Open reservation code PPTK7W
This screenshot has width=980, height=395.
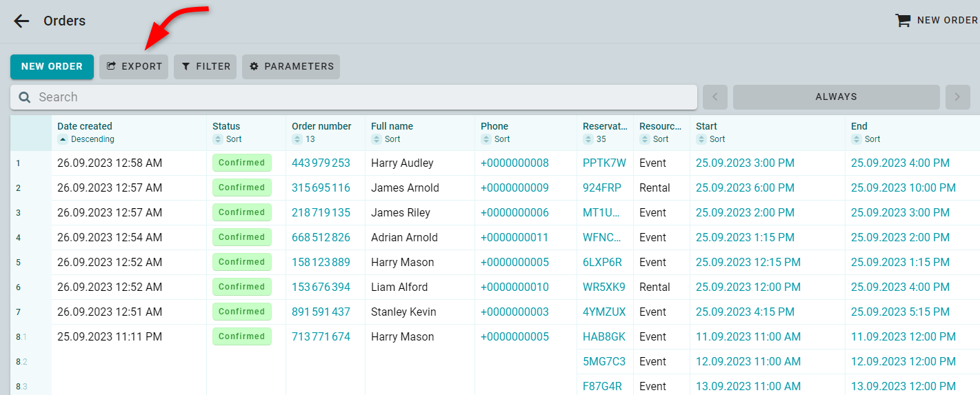pyautogui.click(x=604, y=163)
